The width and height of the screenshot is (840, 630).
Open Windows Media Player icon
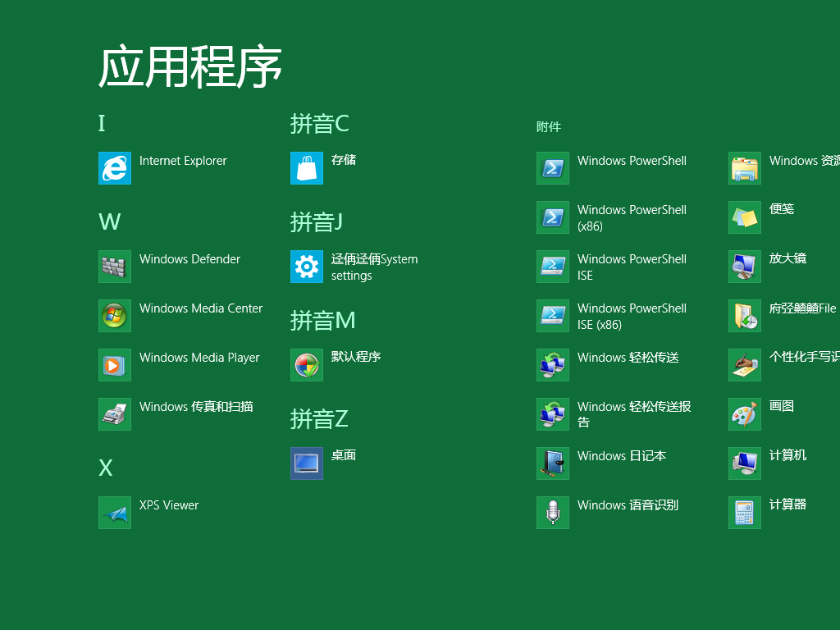(x=115, y=365)
